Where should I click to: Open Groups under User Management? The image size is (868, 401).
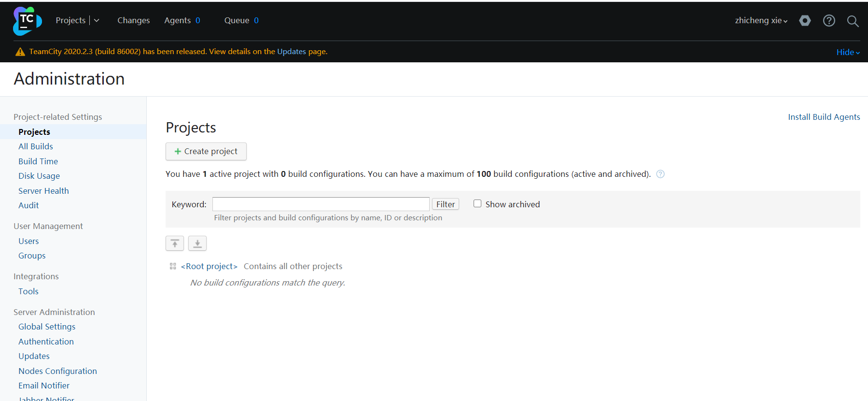(32, 256)
